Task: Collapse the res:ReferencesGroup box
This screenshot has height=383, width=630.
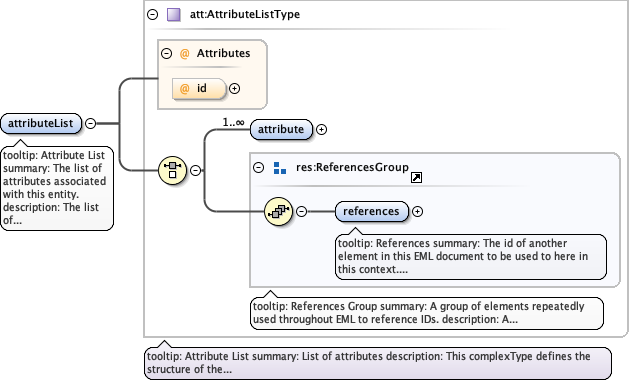Action: (x=259, y=167)
